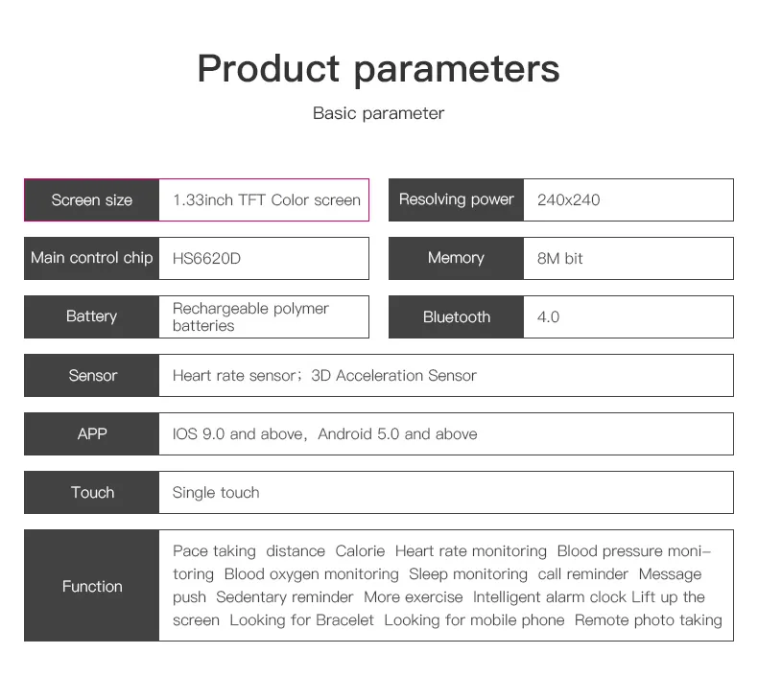Select the HS6620D chip value
Viewport: 758px width, 700px height.
[x=206, y=259]
